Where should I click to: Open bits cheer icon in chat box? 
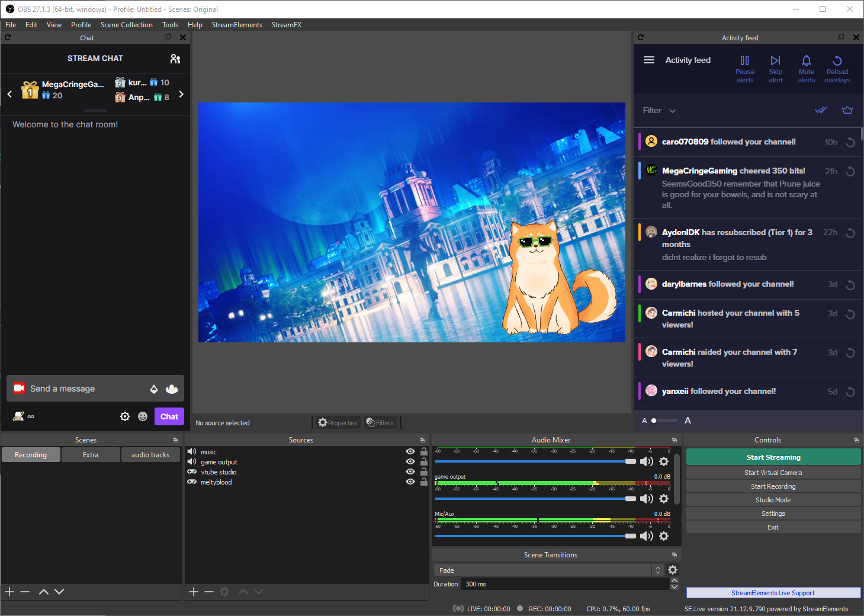click(154, 389)
